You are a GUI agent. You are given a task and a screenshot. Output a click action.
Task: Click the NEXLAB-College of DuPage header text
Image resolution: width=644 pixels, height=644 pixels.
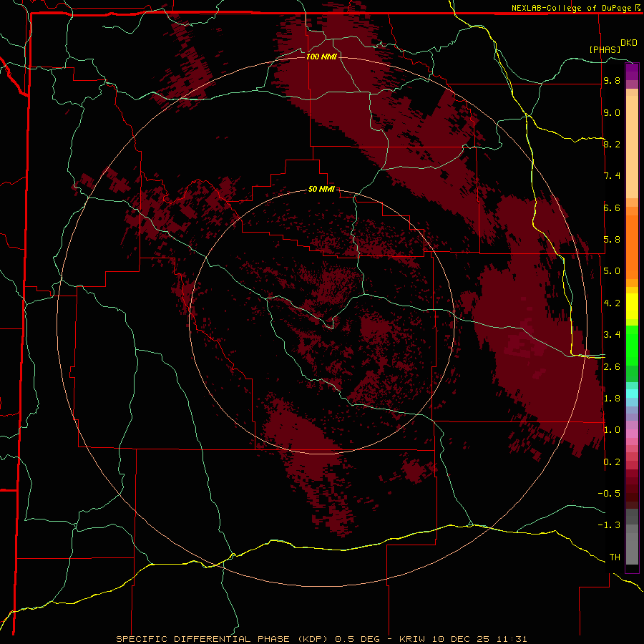570,8
